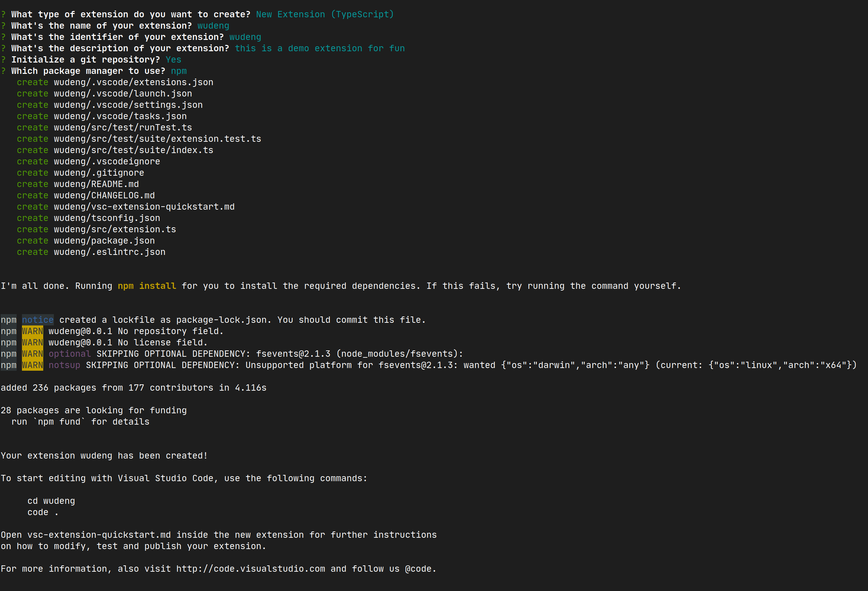Click "What's the description of your extension?" prompt

[x=120, y=49]
